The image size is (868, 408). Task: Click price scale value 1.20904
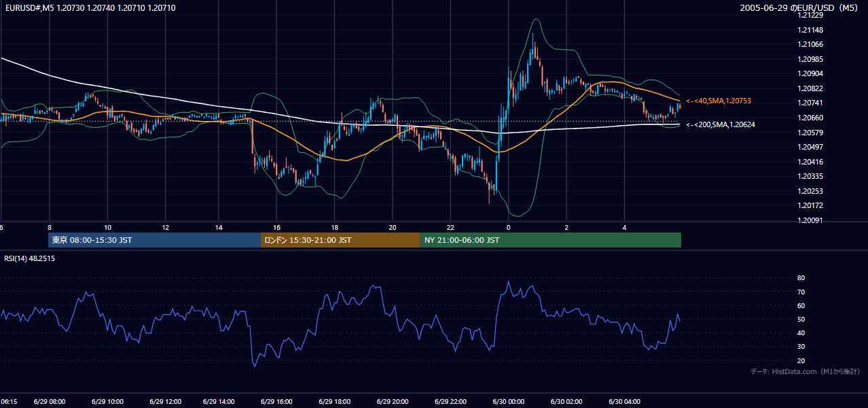pos(810,73)
